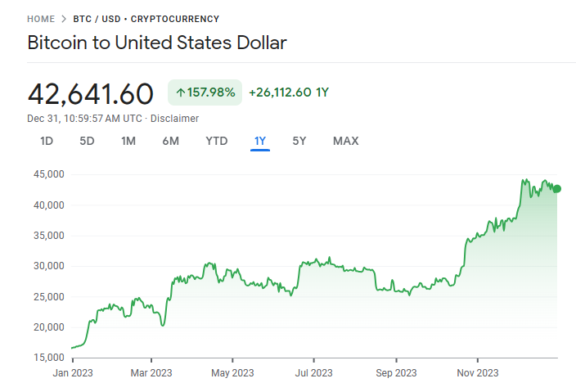
Task: Display the 5Y chart range
Action: click(299, 141)
